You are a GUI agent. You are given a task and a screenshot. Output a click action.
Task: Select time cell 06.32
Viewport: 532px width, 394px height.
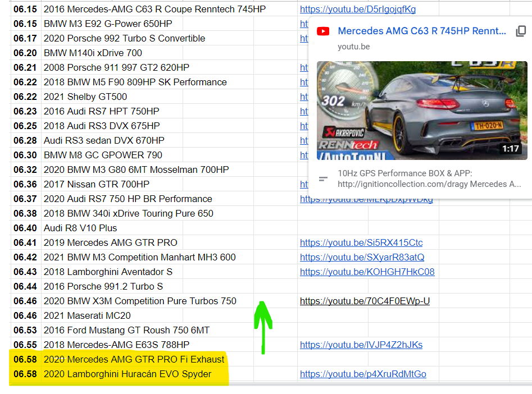point(25,169)
